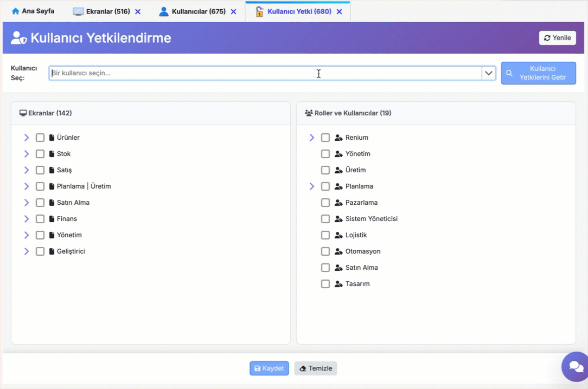Click the Kullanıcı Yetki lock icon
588x389 pixels.
pos(259,11)
